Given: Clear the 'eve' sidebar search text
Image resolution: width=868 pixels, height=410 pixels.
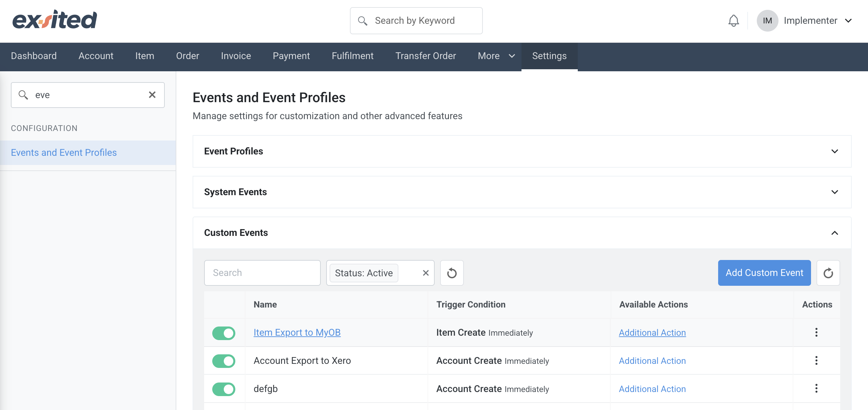Looking at the screenshot, I should coord(152,95).
